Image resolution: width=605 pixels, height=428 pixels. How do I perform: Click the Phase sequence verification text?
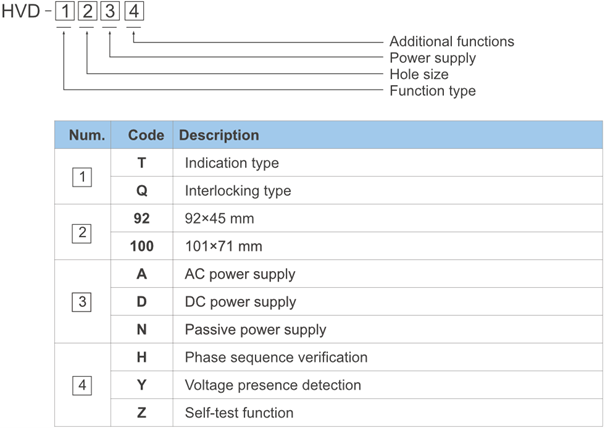pos(276,357)
